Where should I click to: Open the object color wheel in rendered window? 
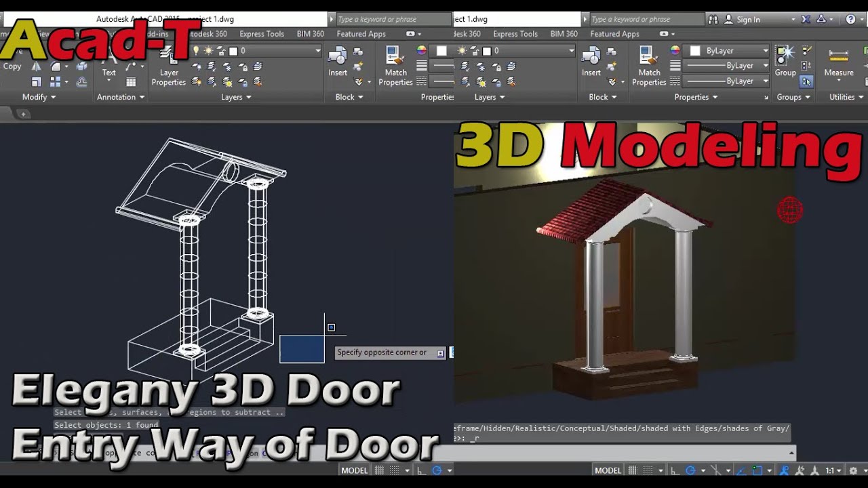point(675,51)
